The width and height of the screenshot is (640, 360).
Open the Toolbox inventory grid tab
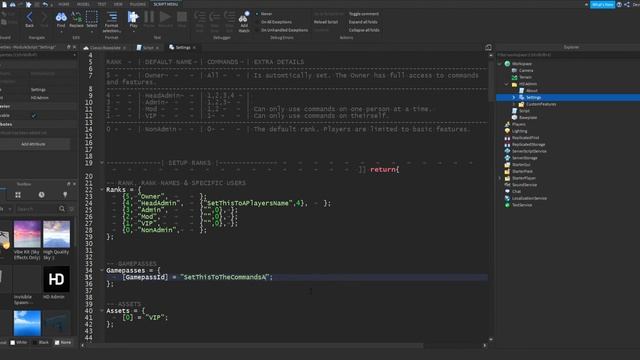[x=18, y=195]
